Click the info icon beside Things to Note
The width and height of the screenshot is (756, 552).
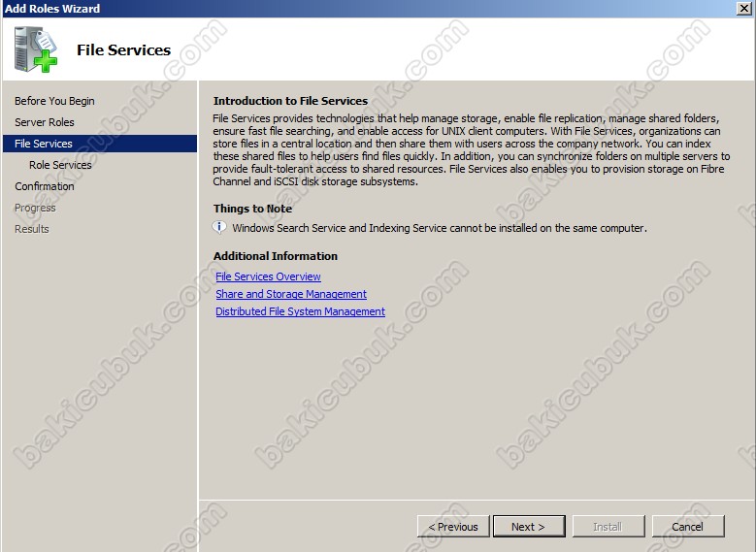[x=219, y=227]
